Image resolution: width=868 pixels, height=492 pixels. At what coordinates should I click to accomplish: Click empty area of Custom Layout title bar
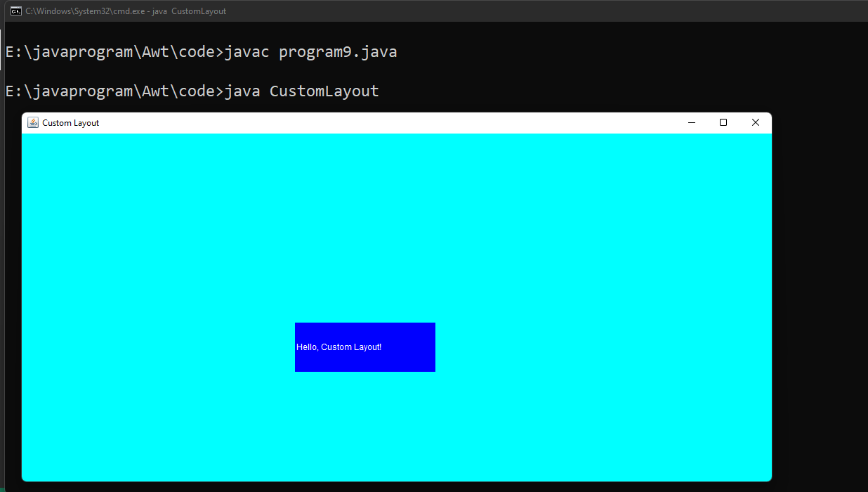coord(386,122)
